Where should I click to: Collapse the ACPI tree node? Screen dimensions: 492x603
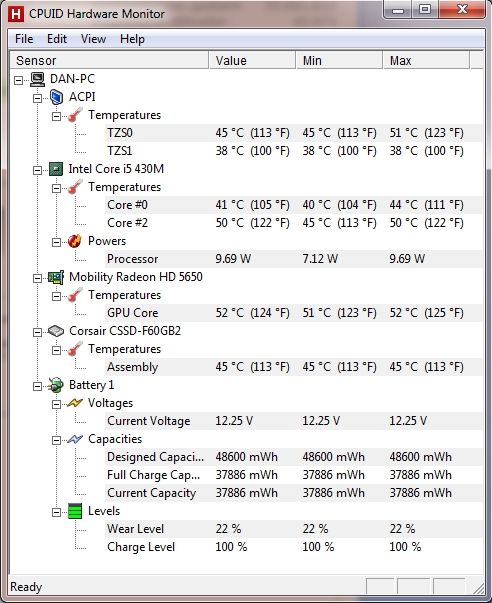37,98
